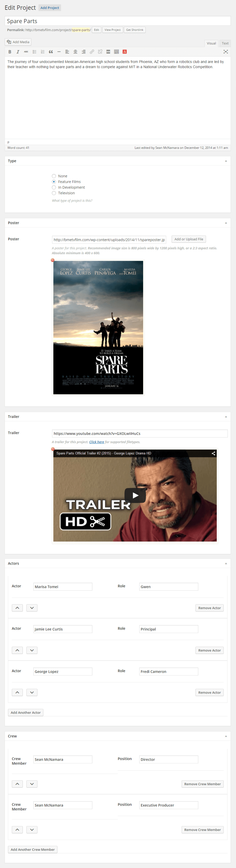Align text right
Image resolution: width=236 pixels, height=868 pixels.
[84, 52]
